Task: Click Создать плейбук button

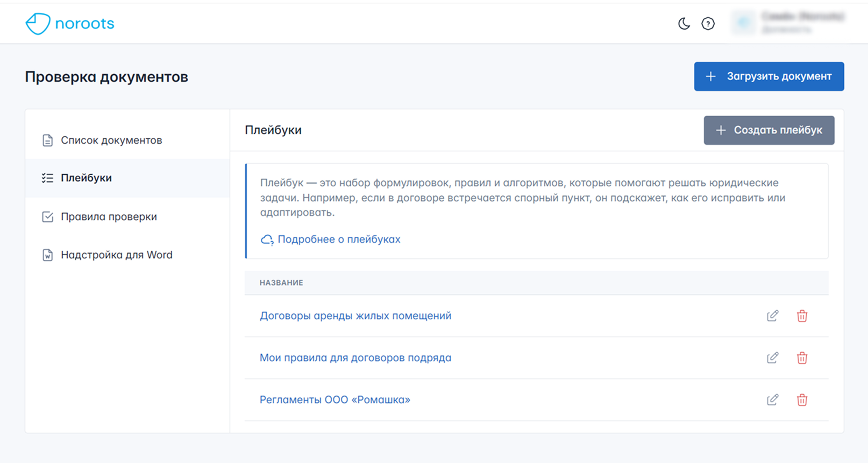Action: click(769, 130)
